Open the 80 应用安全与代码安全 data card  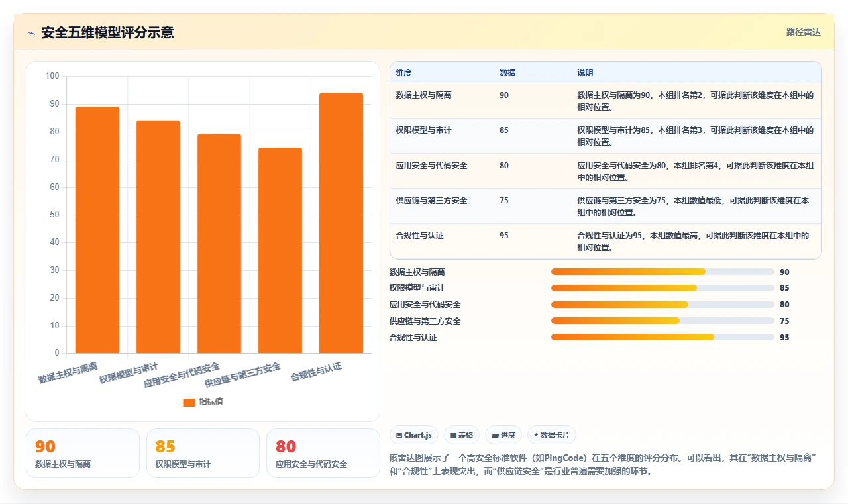(x=323, y=453)
